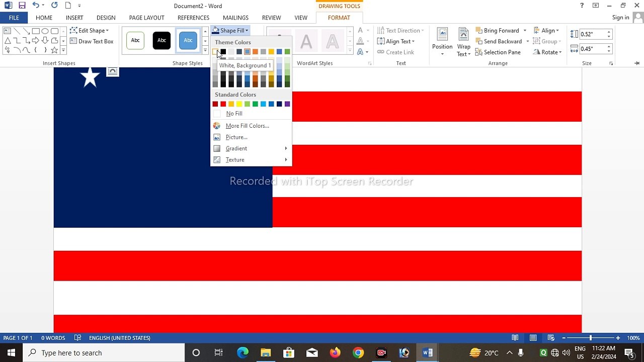Open the FILE tab
Viewport: 644px width, 362px height.
click(x=14, y=18)
